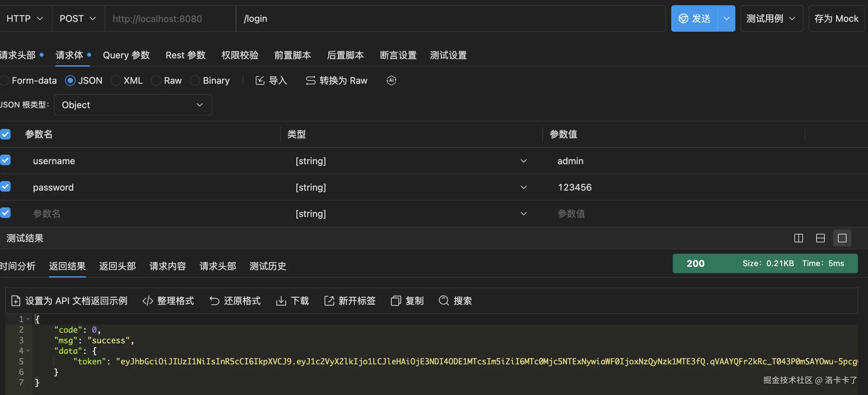Open the POST method dropdown
The height and width of the screenshot is (395, 868).
click(78, 18)
